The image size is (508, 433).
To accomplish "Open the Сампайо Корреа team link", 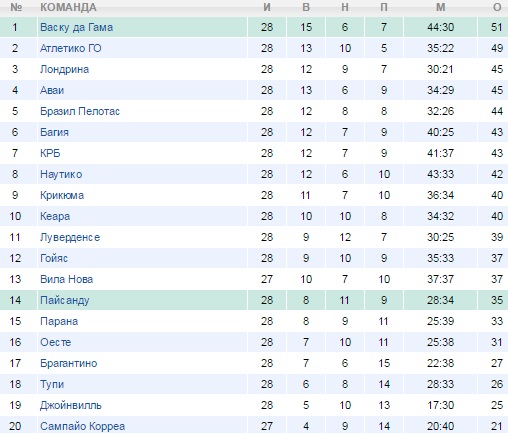I will 82,426.
